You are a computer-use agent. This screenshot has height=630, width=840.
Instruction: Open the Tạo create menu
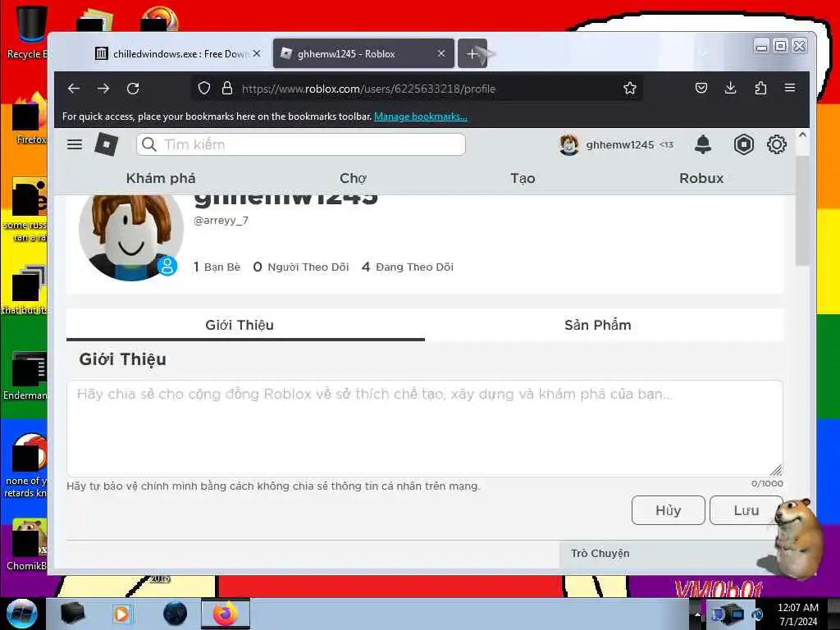(x=523, y=178)
